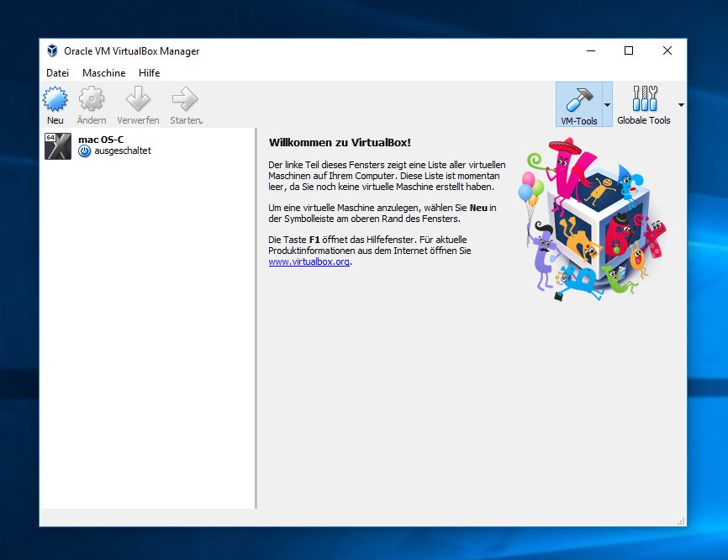Open the Datei menu
The image size is (728, 560).
pos(57,73)
